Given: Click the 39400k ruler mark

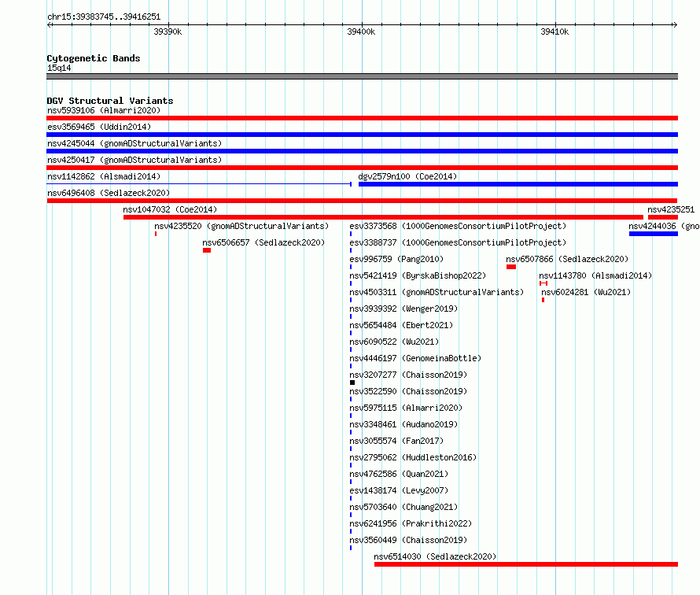Looking at the screenshot, I should (361, 31).
